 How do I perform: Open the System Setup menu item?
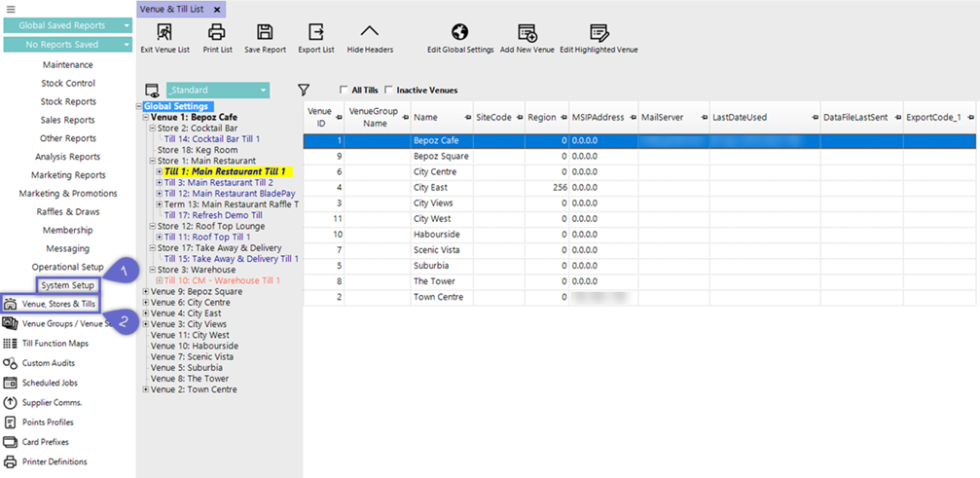pos(67,285)
